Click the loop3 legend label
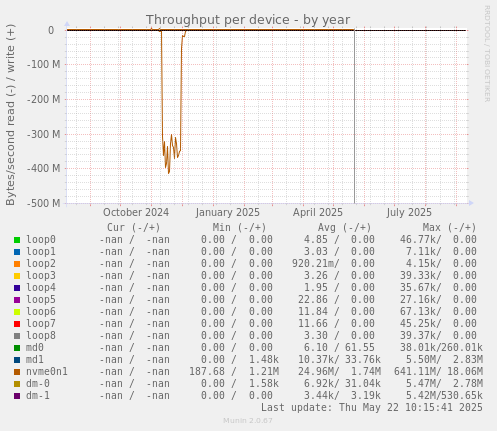The width and height of the screenshot is (497, 431). click(x=41, y=276)
